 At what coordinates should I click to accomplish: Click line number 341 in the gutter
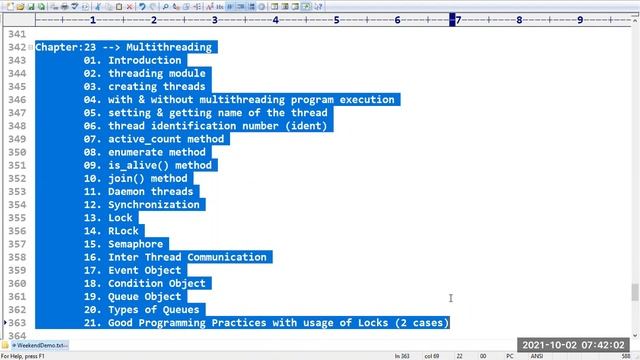pos(17,34)
